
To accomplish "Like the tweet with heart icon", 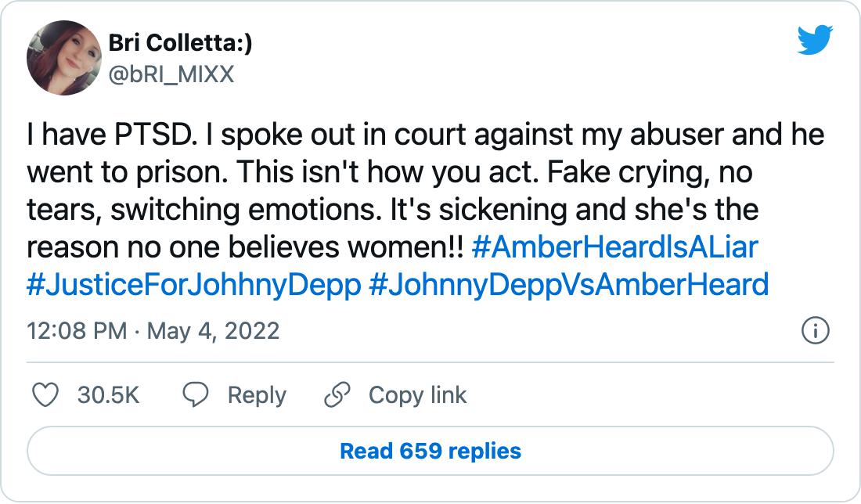I will (46, 395).
